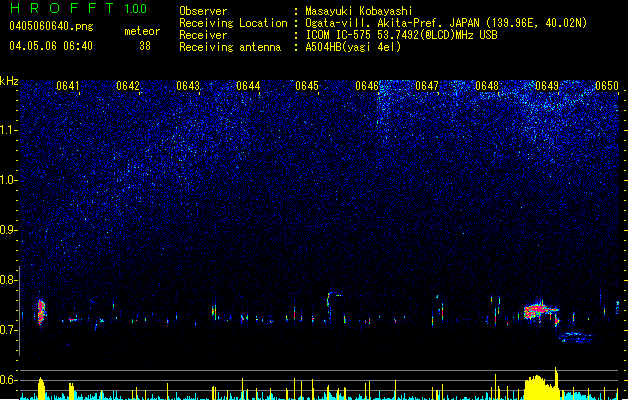Viewport: 629px width, 400px height.
Task: Click the large meteor echo just before 0649
Action: pyautogui.click(x=540, y=311)
